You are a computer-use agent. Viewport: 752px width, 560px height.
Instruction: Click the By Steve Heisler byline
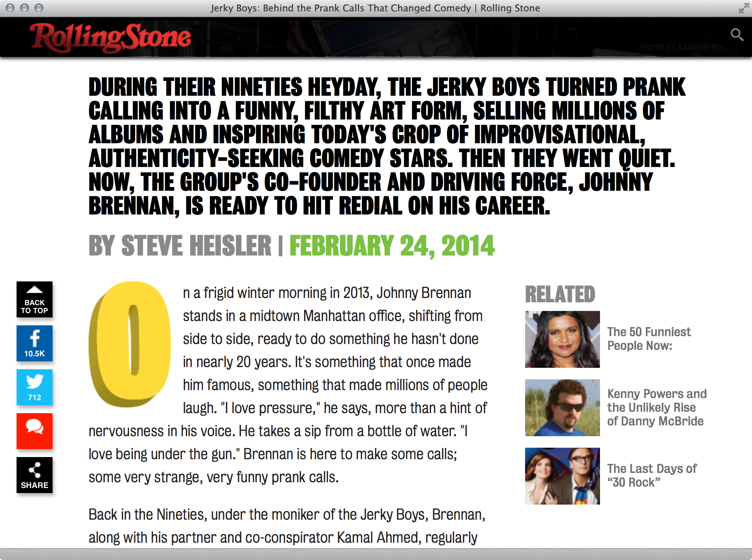180,246
